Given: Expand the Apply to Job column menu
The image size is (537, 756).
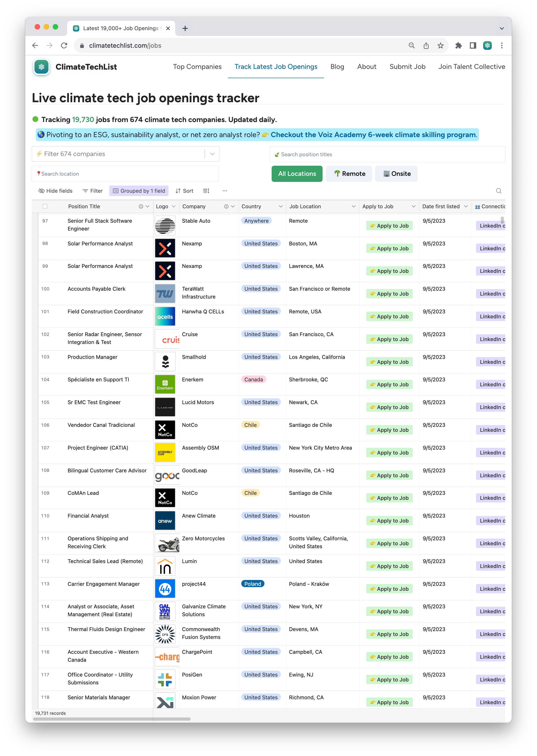Looking at the screenshot, I should pos(413,206).
